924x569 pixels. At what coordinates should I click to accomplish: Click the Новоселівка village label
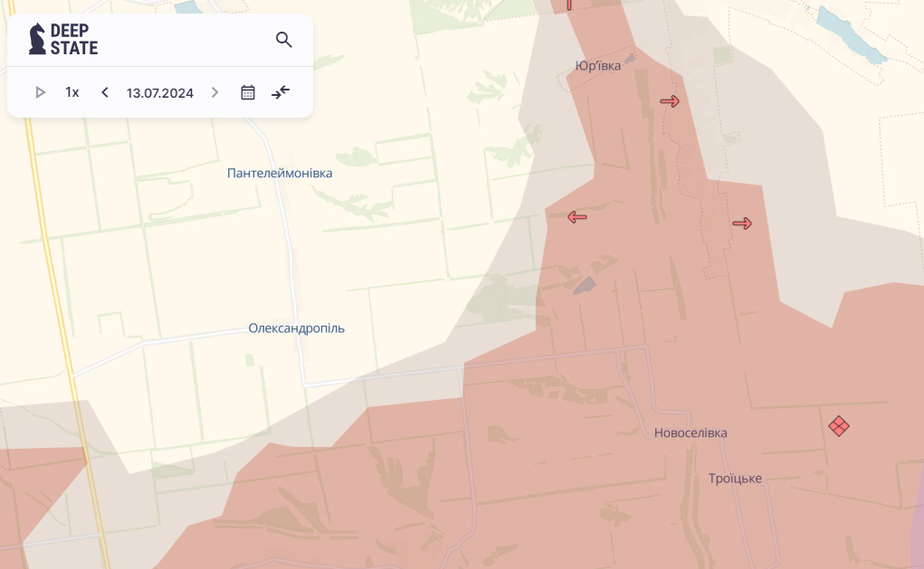pos(691,433)
